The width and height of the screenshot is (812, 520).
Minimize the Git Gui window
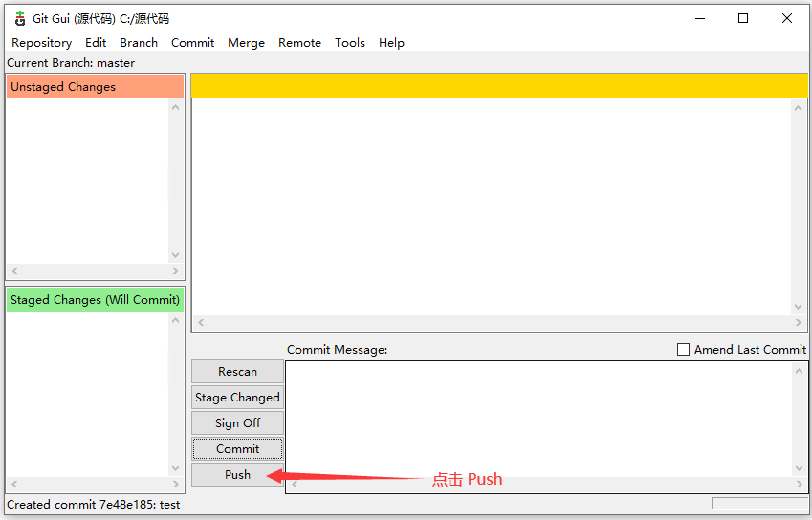click(x=700, y=18)
